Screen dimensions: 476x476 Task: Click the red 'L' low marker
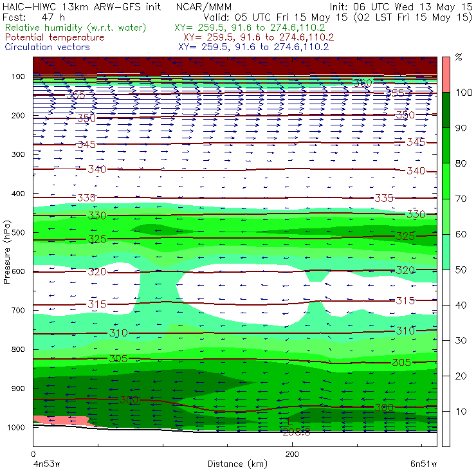pos(290,422)
